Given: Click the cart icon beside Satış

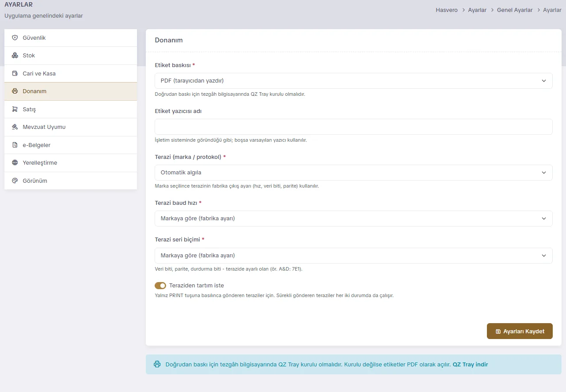Looking at the screenshot, I should 15,109.
